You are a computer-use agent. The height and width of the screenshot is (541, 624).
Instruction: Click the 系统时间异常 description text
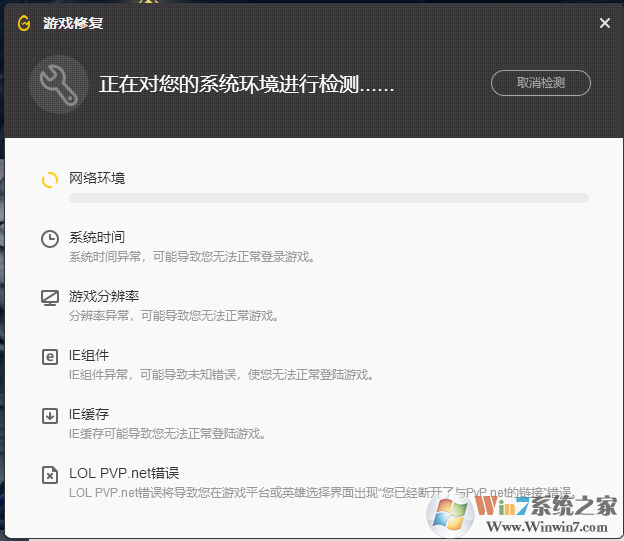(x=192, y=257)
